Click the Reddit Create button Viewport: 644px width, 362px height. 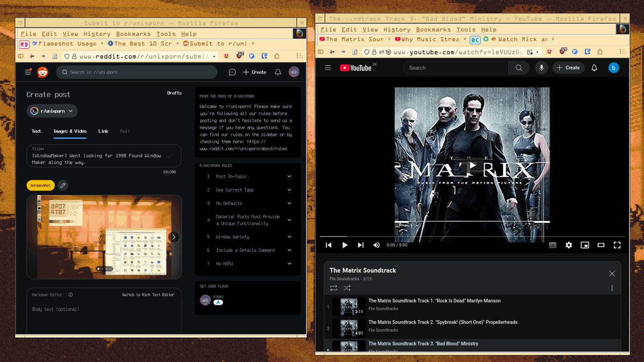[255, 72]
